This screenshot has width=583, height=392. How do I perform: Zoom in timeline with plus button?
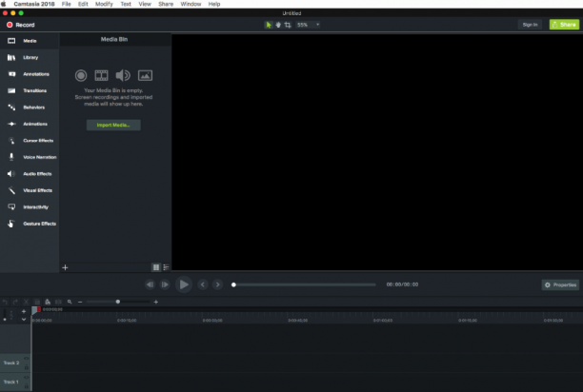pos(156,303)
